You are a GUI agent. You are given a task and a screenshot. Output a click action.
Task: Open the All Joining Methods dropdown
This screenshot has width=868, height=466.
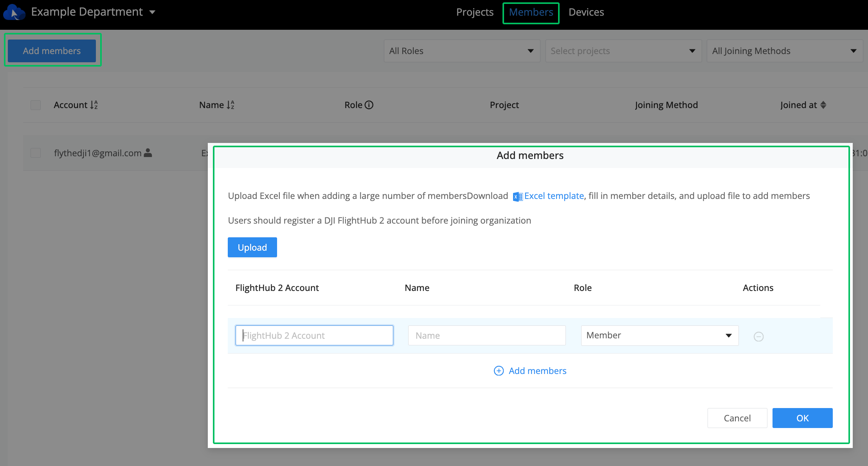click(x=785, y=51)
